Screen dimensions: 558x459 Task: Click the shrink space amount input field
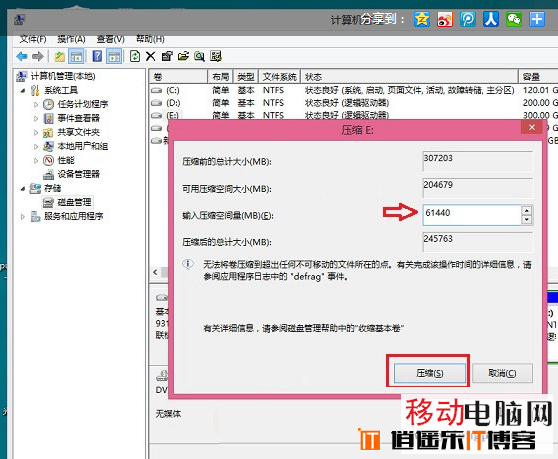[x=472, y=215]
